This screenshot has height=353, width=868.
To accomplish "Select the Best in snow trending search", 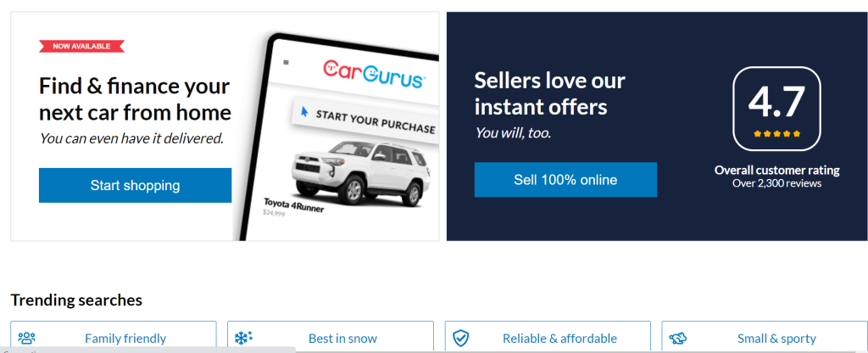I will point(331,338).
